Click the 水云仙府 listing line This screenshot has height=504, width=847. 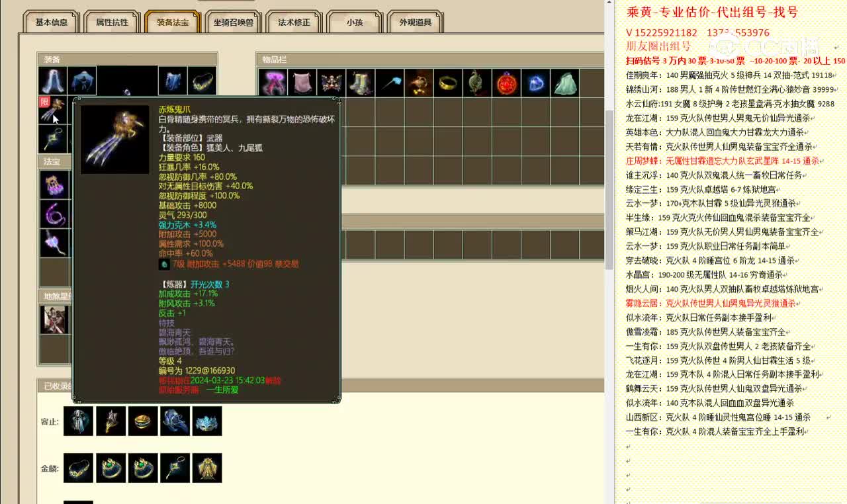(730, 104)
